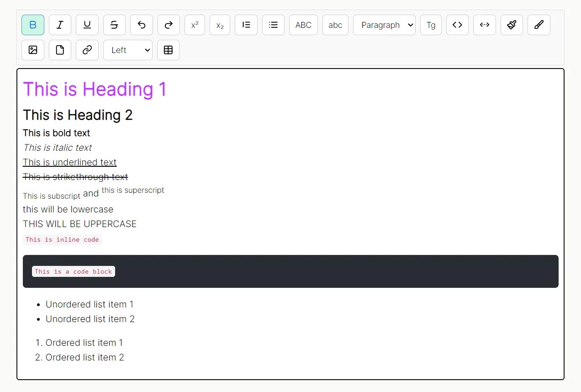Click 'This is a code block' text

(x=74, y=271)
